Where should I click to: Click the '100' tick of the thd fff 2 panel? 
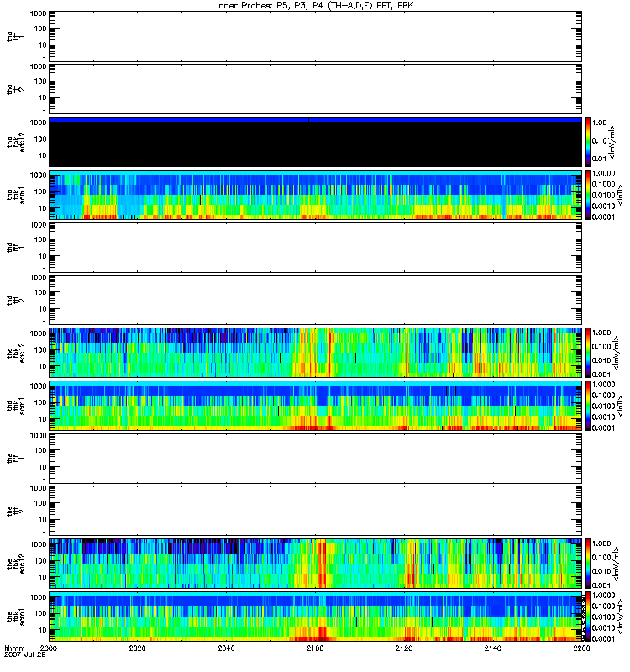pos(40,292)
